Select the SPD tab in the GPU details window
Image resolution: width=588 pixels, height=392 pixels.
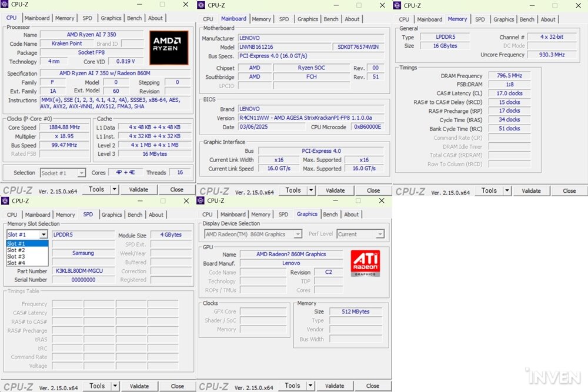click(x=283, y=215)
